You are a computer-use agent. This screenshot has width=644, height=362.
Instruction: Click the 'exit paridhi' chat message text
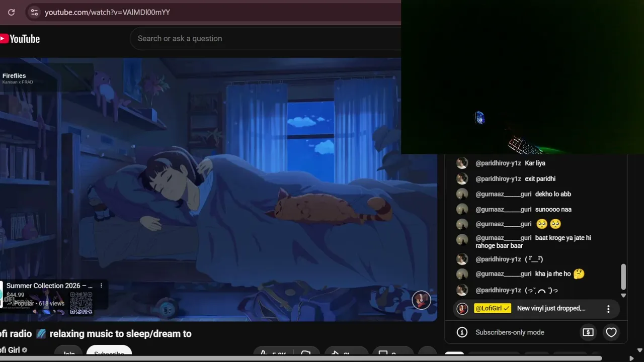[540, 178]
